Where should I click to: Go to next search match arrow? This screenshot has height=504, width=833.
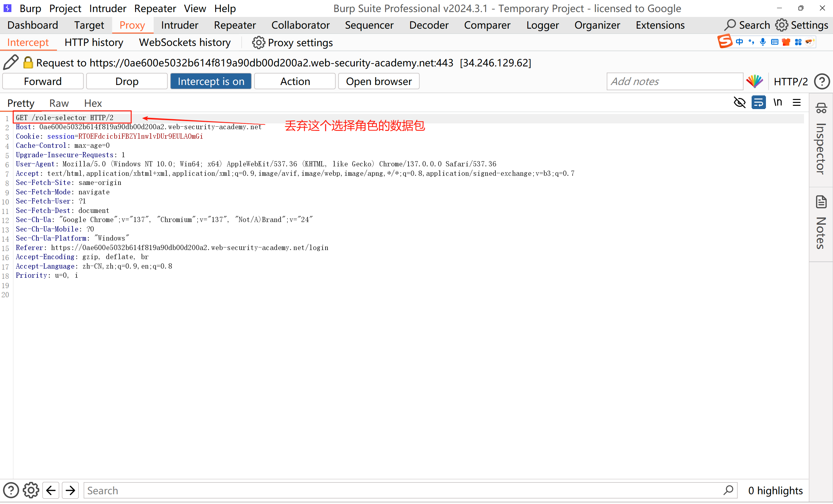click(70, 490)
